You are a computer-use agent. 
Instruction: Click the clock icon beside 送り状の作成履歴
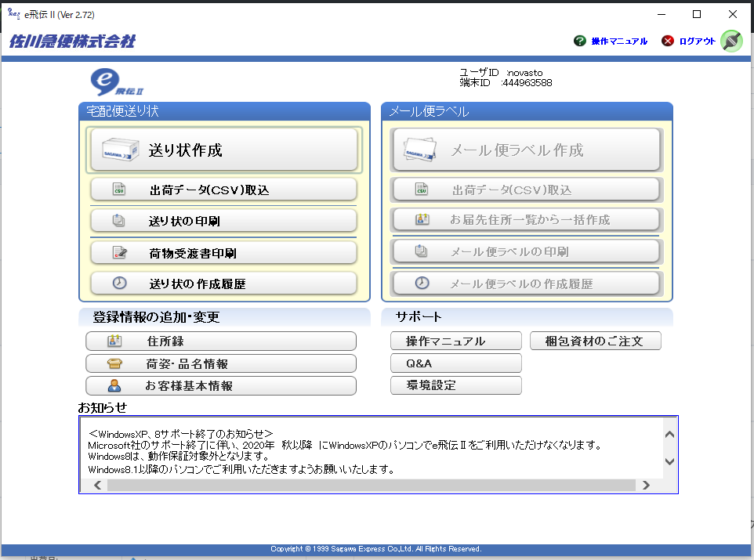coord(120,283)
